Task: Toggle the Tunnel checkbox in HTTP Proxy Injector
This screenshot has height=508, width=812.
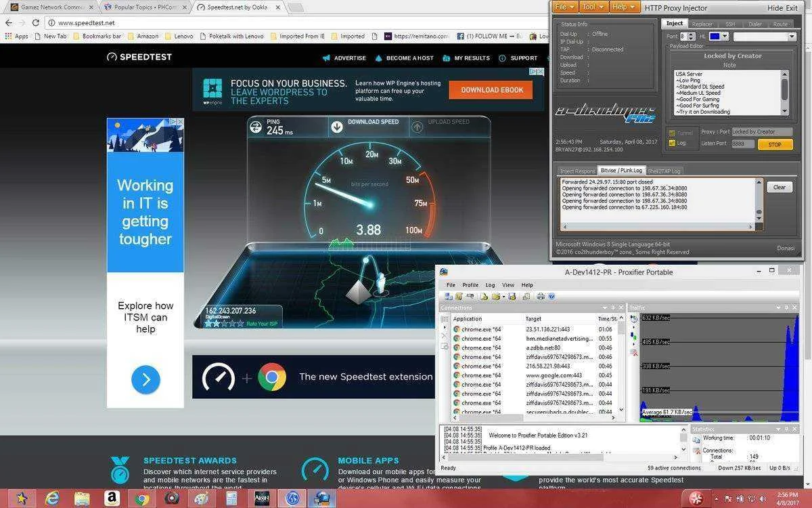Action: (x=672, y=133)
